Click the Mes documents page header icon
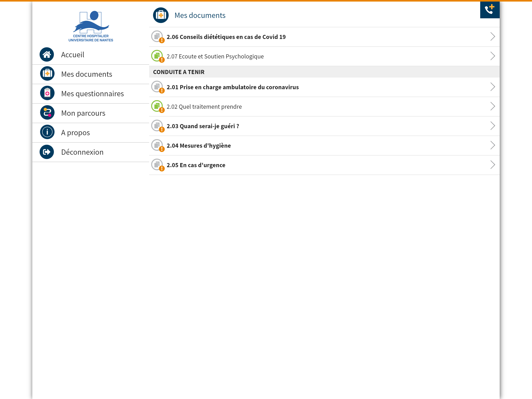Viewport: 532px width, 399px height. (161, 15)
